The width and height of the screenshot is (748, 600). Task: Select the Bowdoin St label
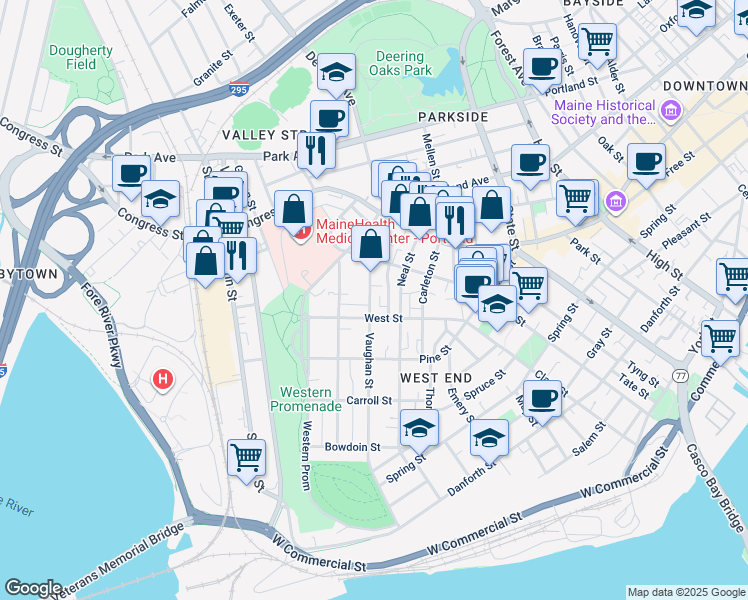(353, 447)
